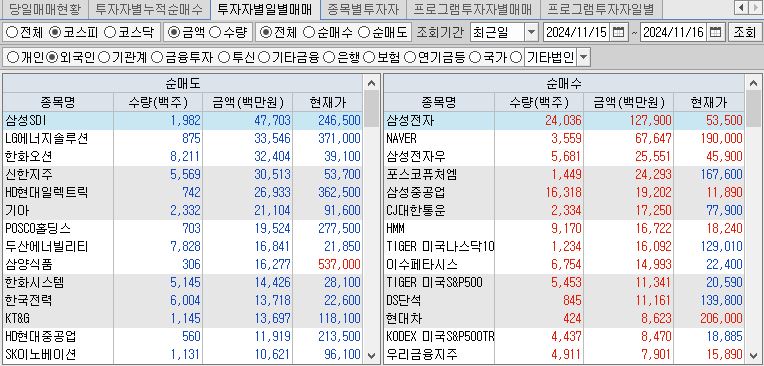
Task: Select 연기금등 investor type
Action: [x=410, y=58]
